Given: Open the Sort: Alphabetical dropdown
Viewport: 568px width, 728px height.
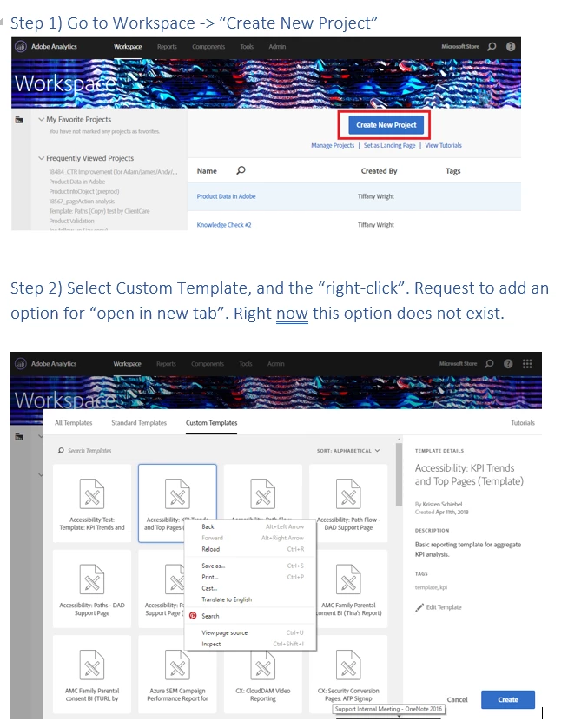Looking at the screenshot, I should (x=348, y=450).
